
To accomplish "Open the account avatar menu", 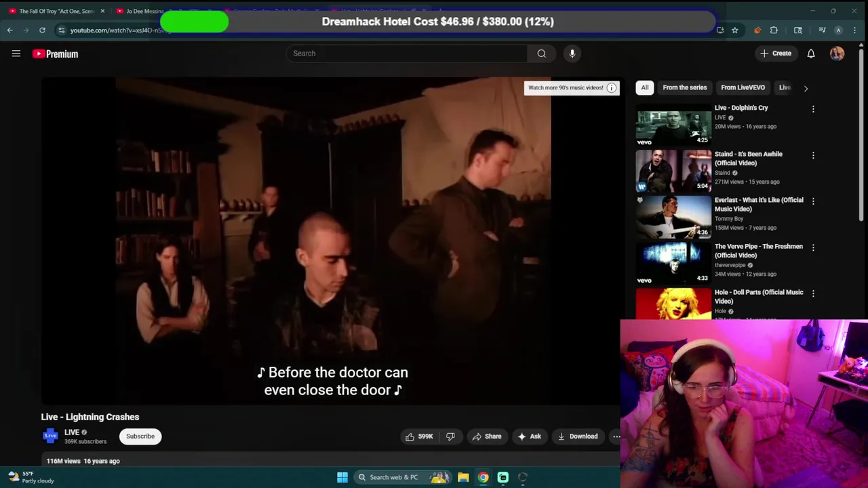I will pos(837,54).
